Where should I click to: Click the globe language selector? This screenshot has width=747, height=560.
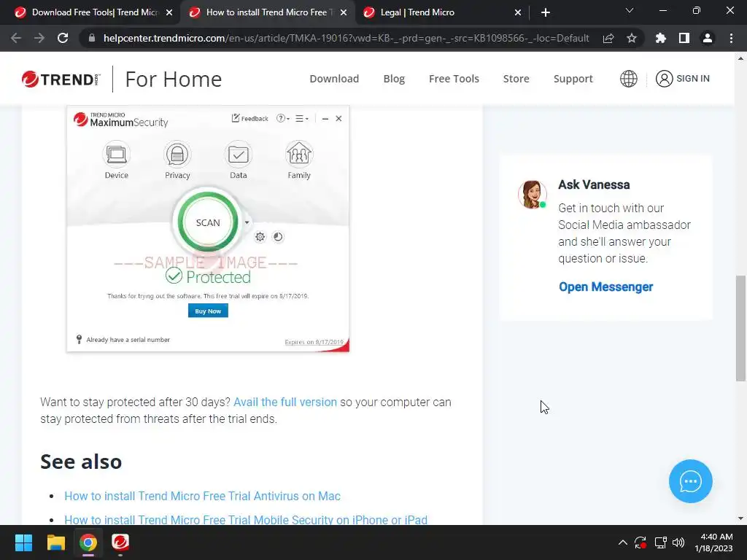pyautogui.click(x=628, y=79)
